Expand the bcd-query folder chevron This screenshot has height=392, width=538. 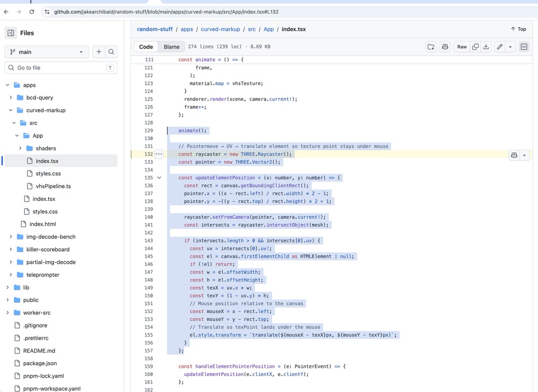(11, 98)
